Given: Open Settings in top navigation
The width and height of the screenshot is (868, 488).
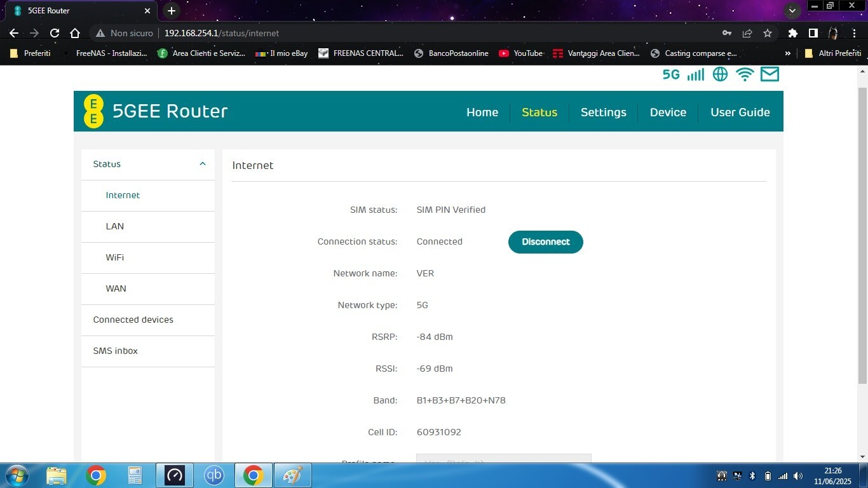Looking at the screenshot, I should click(x=604, y=112).
